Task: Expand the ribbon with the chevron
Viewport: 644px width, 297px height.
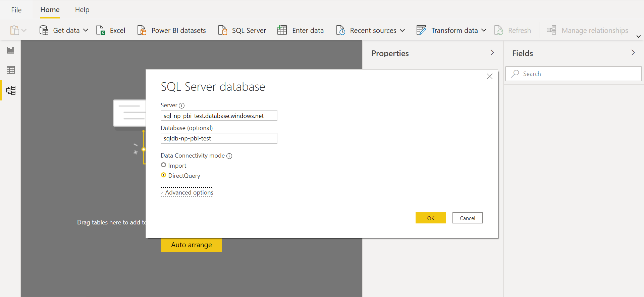Action: coord(638,36)
